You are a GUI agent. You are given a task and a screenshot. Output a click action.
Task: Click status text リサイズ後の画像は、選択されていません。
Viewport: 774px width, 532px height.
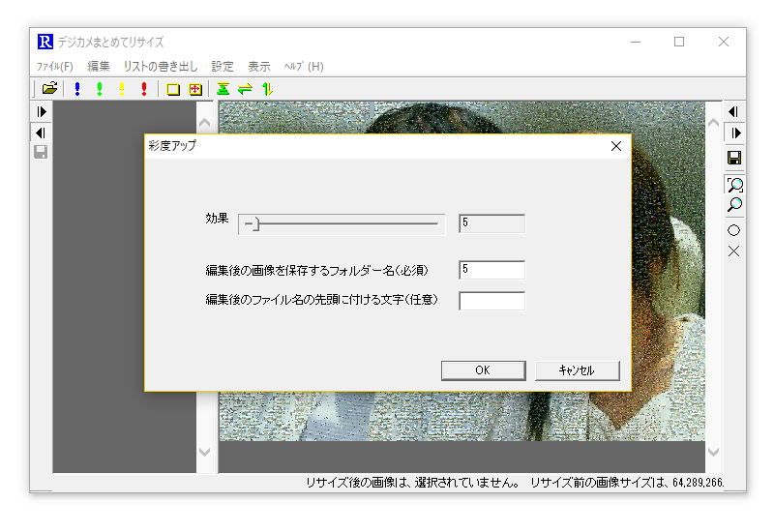coord(413,482)
